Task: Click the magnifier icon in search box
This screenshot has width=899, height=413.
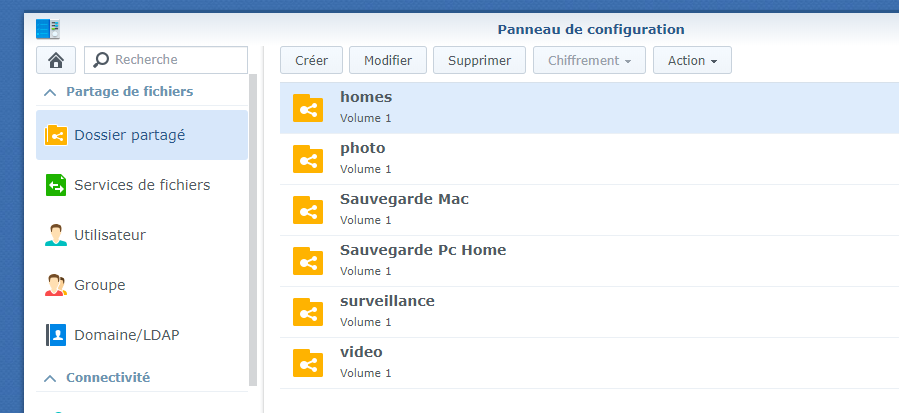Action: click(x=101, y=60)
